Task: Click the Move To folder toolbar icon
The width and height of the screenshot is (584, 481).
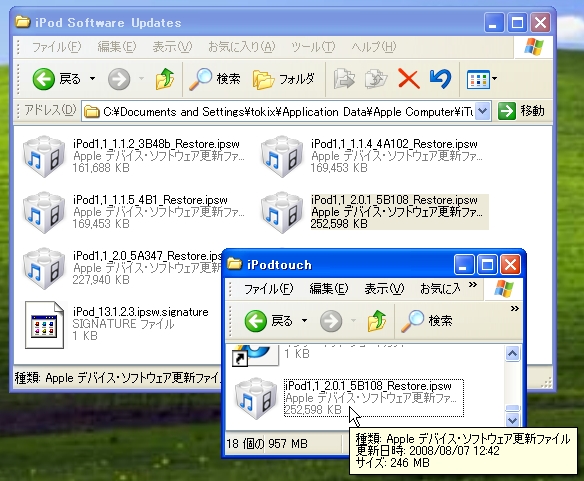Action: [x=344, y=79]
